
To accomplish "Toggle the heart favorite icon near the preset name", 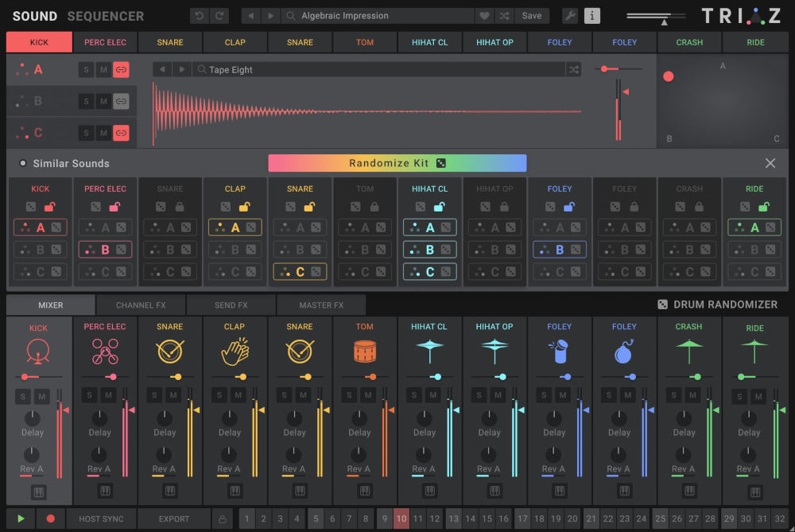I will 483,15.
